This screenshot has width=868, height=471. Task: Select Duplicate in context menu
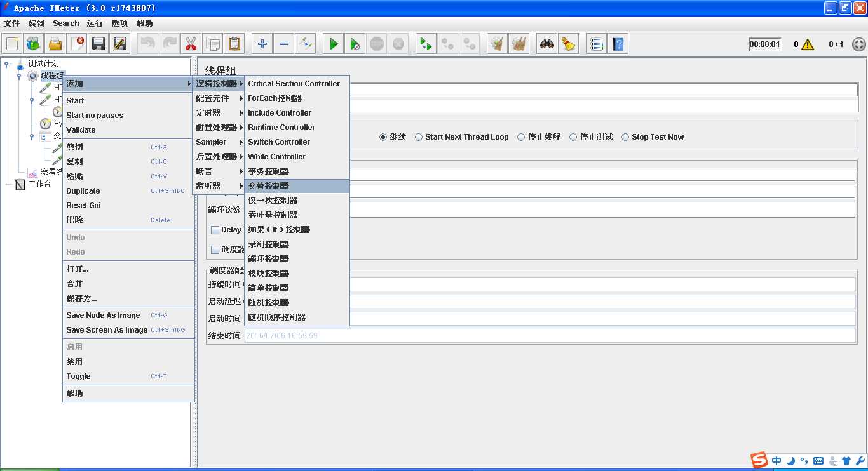(x=129, y=191)
